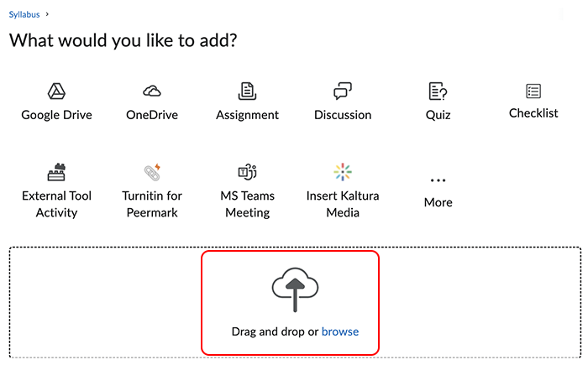Viewport: 588px width, 365px height.
Task: Select the OneDrive cloud icon
Action: coord(152,91)
